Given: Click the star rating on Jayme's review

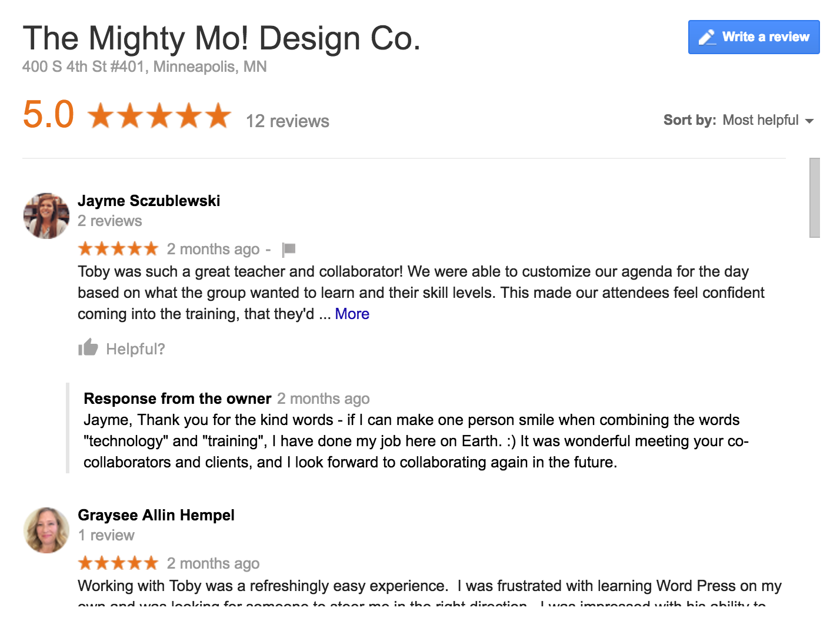Looking at the screenshot, I should (x=118, y=249).
